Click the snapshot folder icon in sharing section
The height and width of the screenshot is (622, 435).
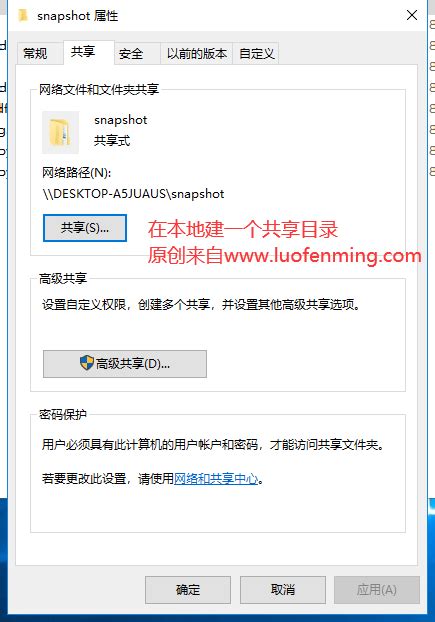point(60,132)
